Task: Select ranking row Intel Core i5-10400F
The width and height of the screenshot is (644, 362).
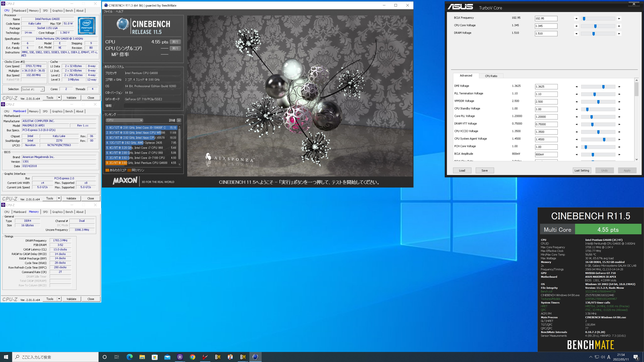Action: (141, 128)
